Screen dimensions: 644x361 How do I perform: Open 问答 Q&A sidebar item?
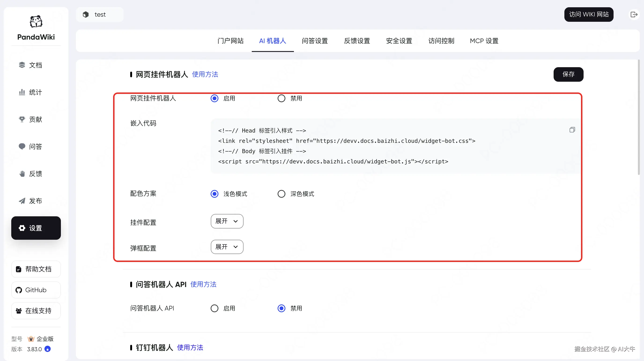pyautogui.click(x=30, y=147)
